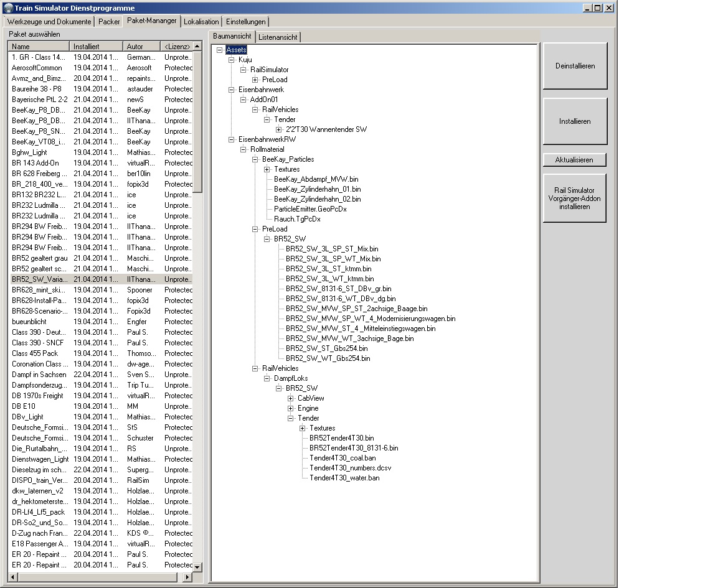Collapse the AddOn01 node
This screenshot has height=588, width=718.
[x=243, y=100]
